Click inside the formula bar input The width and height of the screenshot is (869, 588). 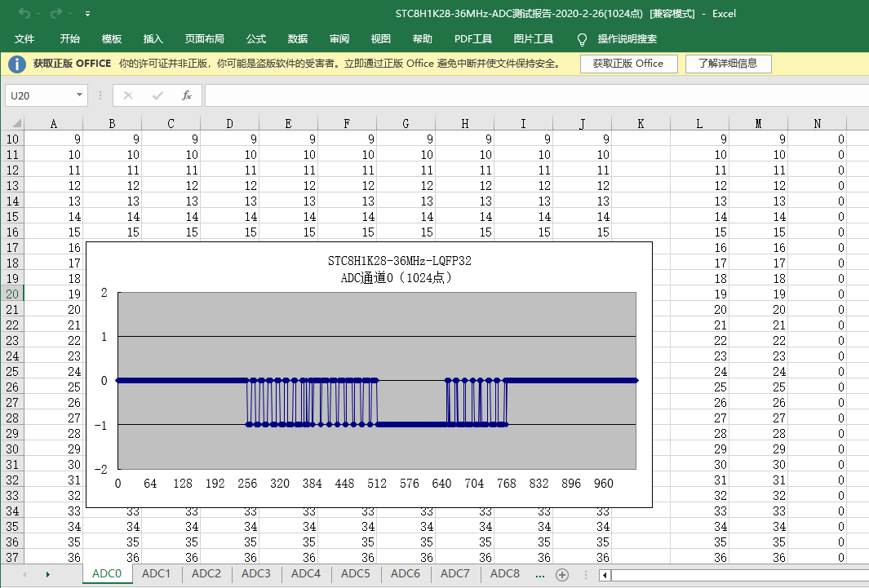536,95
